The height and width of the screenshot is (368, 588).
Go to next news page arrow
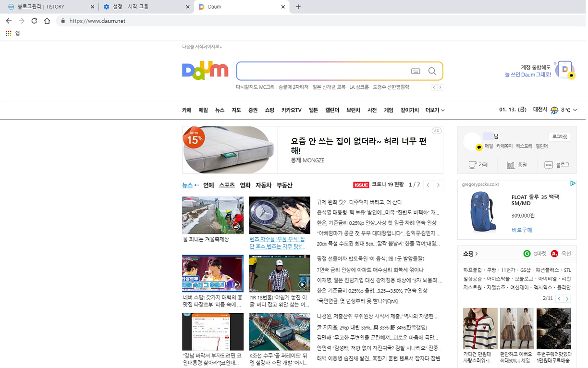(438, 185)
